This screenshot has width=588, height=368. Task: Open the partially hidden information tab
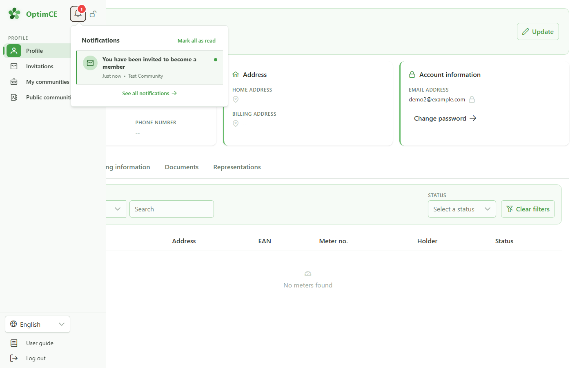(x=128, y=167)
